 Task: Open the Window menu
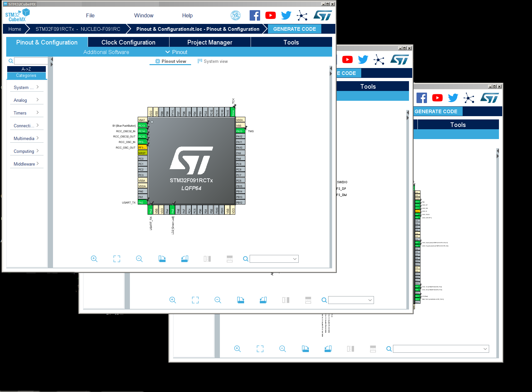click(x=144, y=15)
